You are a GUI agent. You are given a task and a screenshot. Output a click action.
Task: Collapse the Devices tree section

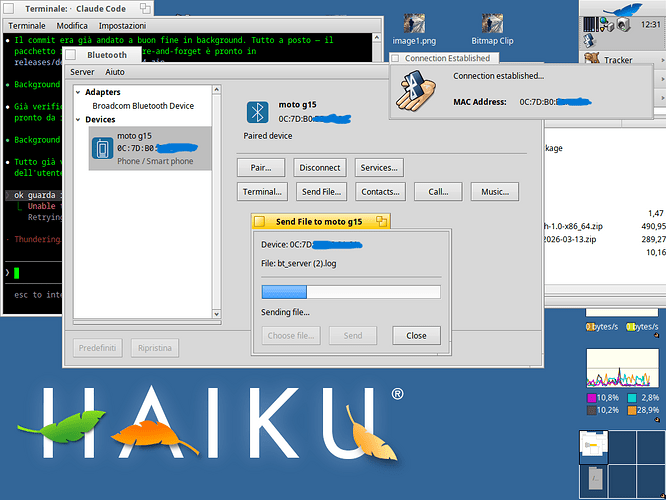coord(80,119)
